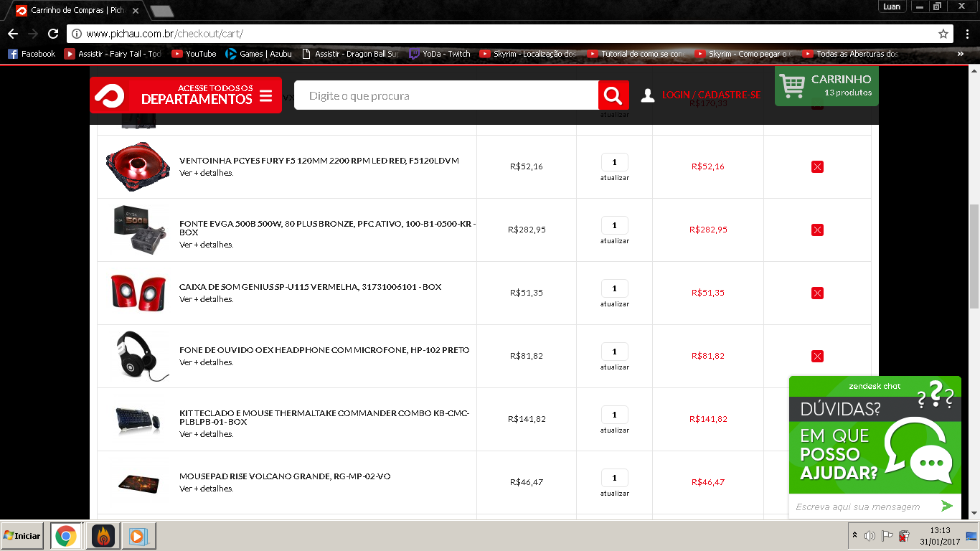The image size is (980, 551).
Task: Click atualizar under Mousepad quantity
Action: tap(615, 494)
